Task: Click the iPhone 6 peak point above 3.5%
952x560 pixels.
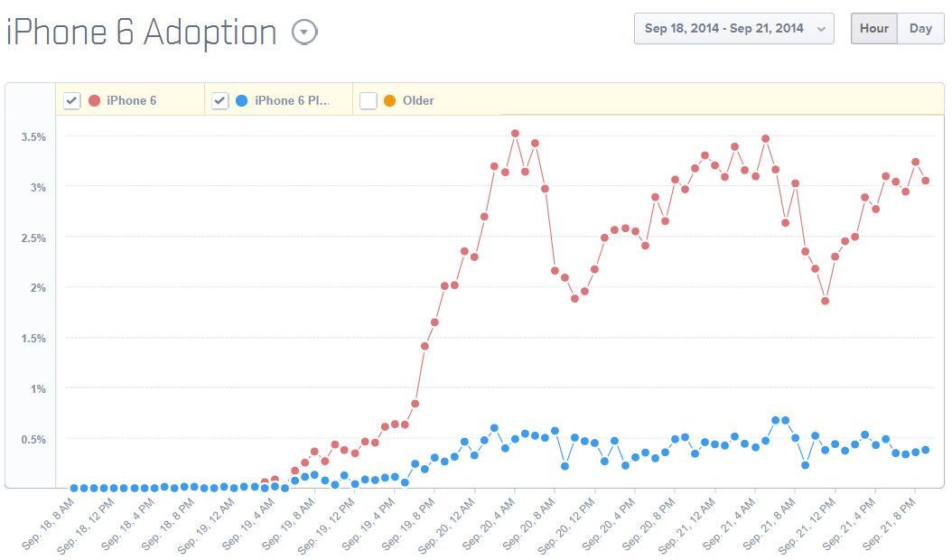Action: (515, 133)
